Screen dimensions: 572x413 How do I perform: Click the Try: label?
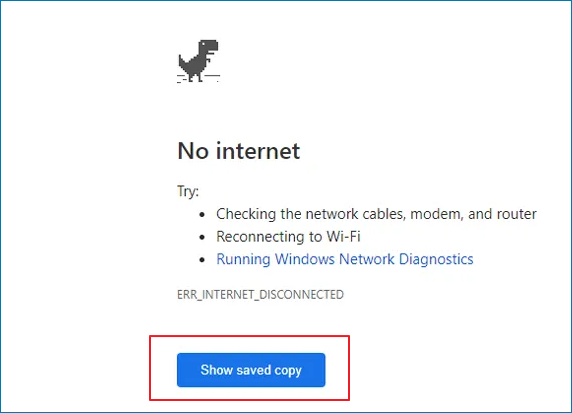[x=188, y=191]
